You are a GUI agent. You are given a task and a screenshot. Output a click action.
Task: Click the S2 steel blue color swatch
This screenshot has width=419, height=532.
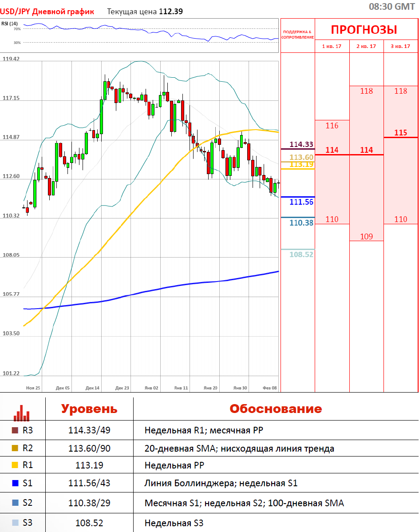15,503
